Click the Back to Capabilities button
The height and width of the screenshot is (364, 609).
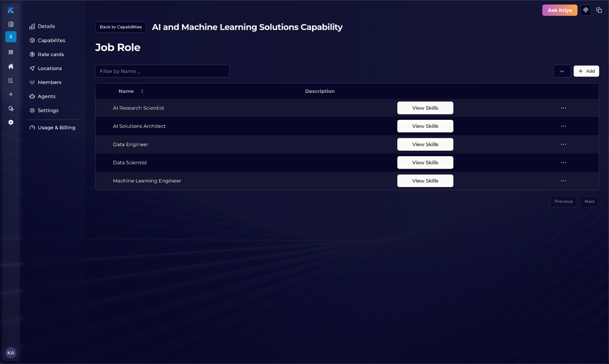click(120, 27)
